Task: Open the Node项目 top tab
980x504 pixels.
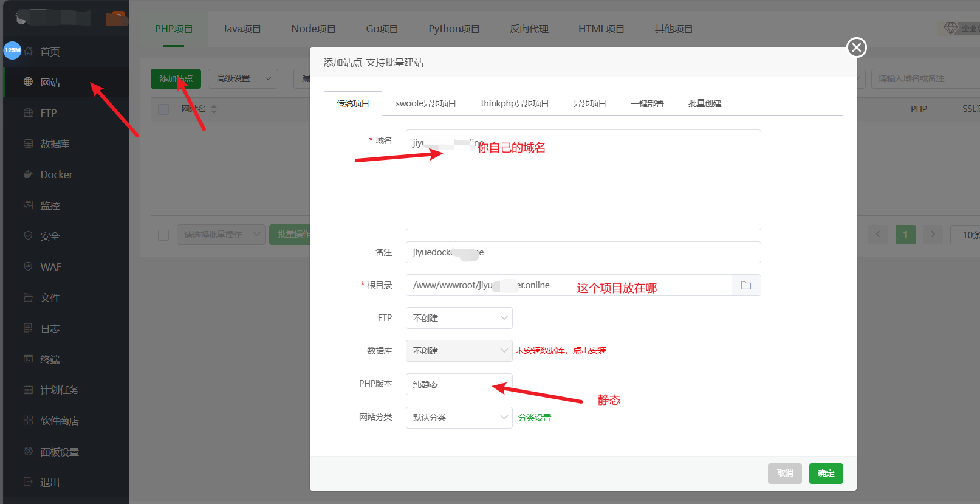Action: coord(314,29)
